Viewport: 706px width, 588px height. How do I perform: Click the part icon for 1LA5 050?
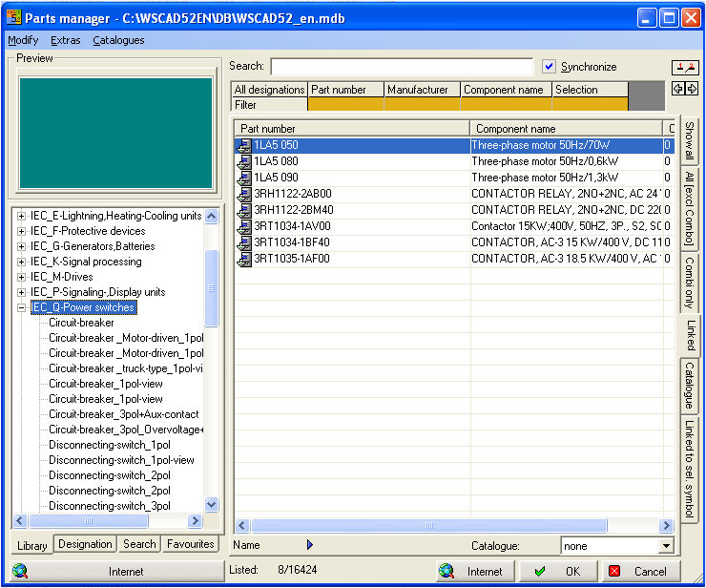click(x=244, y=145)
